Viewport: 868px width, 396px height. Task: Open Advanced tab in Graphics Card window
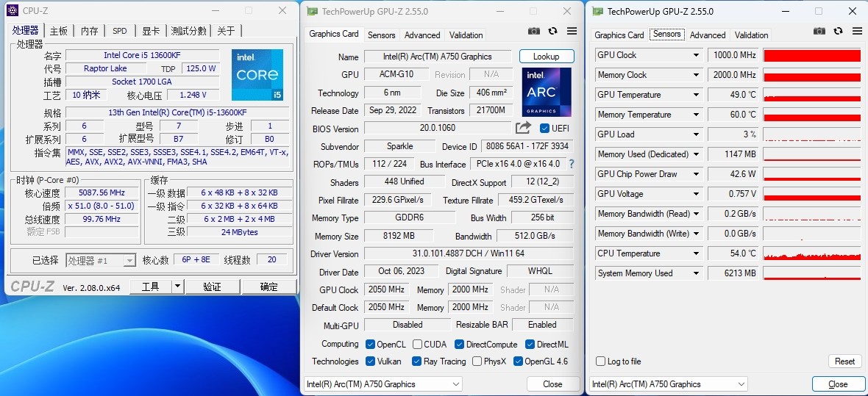[x=422, y=35]
